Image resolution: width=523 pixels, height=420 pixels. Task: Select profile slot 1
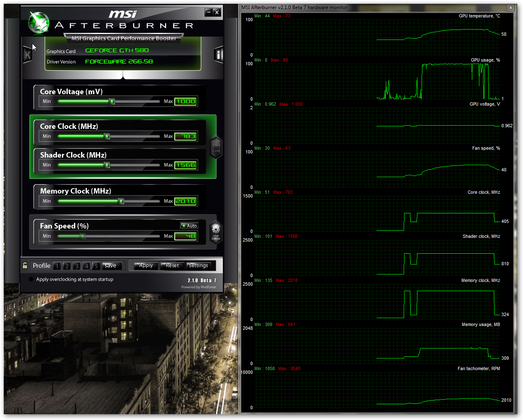click(57, 266)
